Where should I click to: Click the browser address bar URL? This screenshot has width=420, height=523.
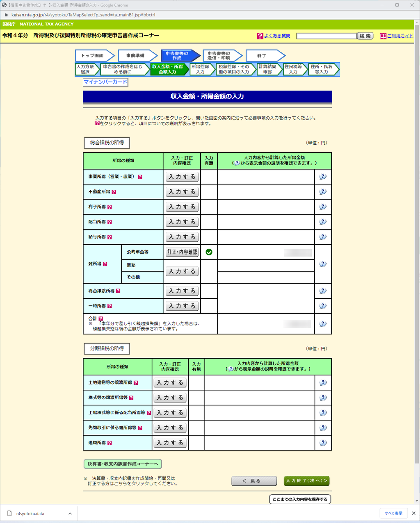click(83, 15)
